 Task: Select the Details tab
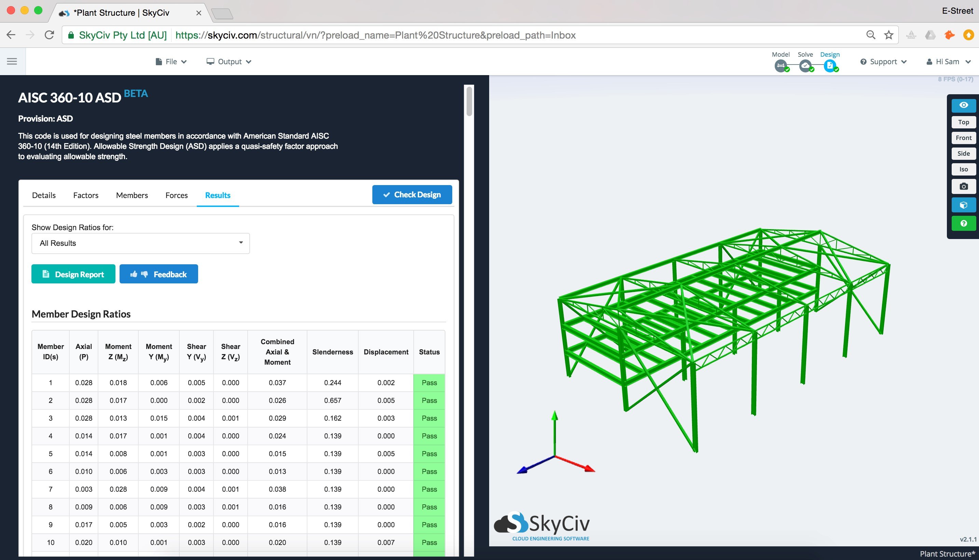click(44, 195)
